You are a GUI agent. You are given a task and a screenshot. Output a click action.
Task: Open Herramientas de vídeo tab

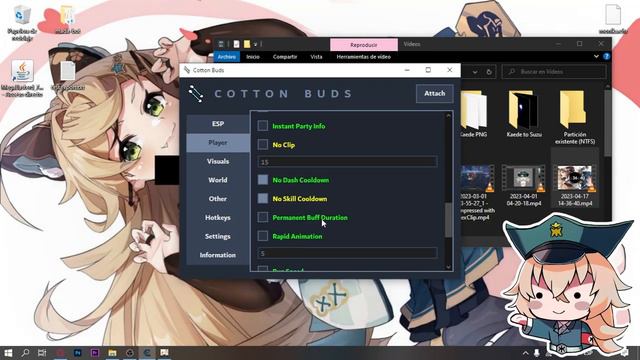point(363,57)
